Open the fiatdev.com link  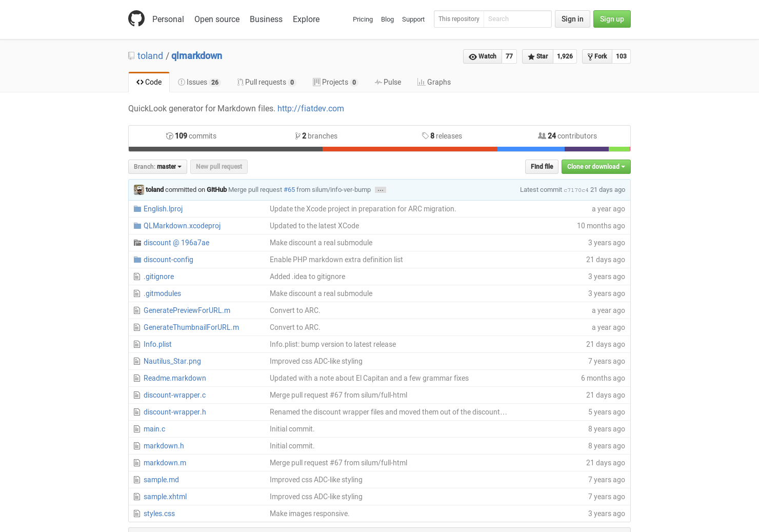click(310, 108)
